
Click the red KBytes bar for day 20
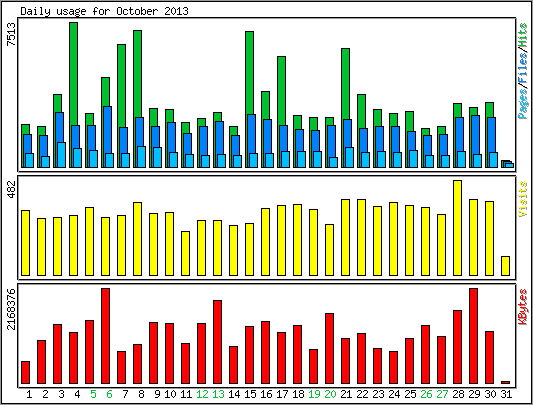329,349
